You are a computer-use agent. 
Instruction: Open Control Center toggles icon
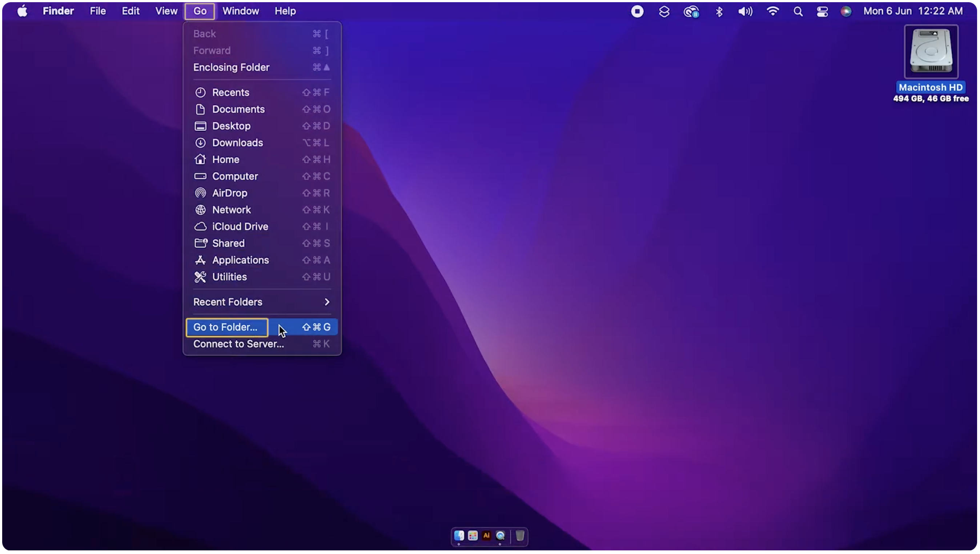pyautogui.click(x=822, y=11)
